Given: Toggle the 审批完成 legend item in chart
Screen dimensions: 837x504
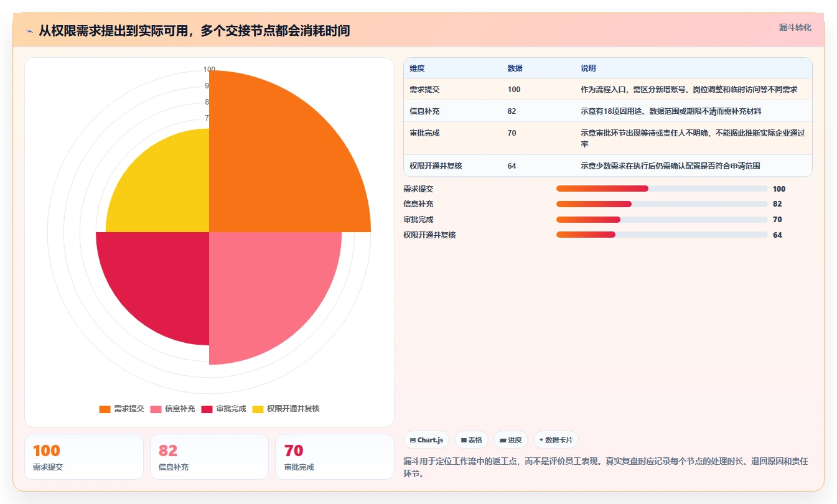Looking at the screenshot, I should tap(223, 409).
